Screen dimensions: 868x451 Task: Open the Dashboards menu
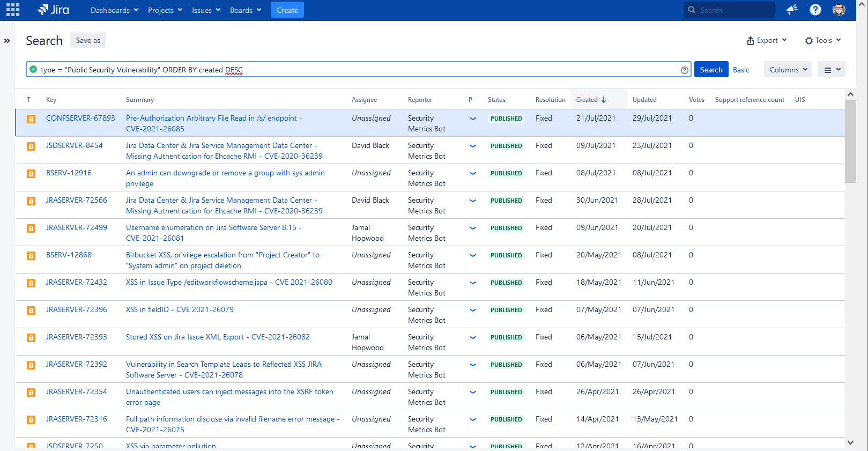tap(115, 10)
